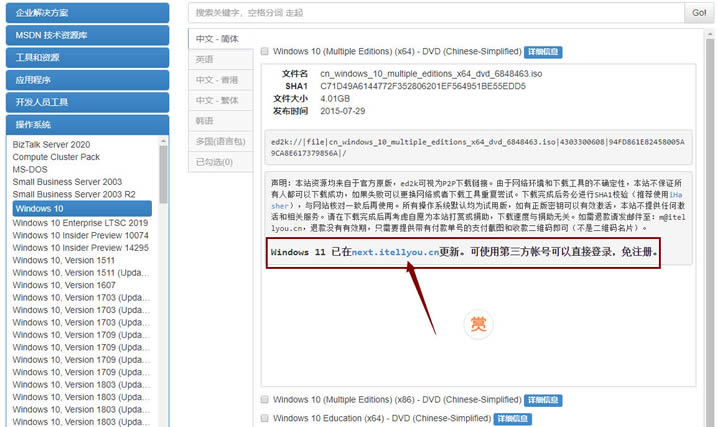Check Windows 10 Multiple Editions x86 DVD checkbox
This screenshot has height=427, width=717.
click(x=264, y=400)
